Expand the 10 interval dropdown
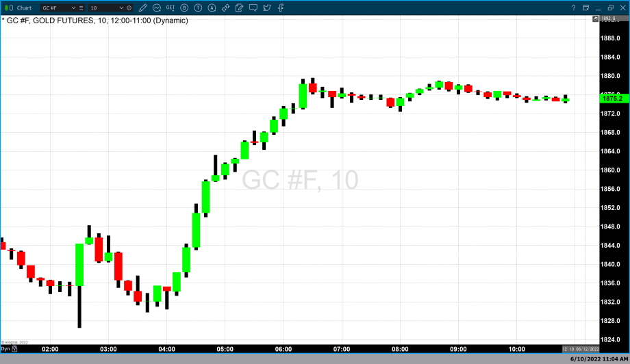630x364 pixels. pos(122,8)
